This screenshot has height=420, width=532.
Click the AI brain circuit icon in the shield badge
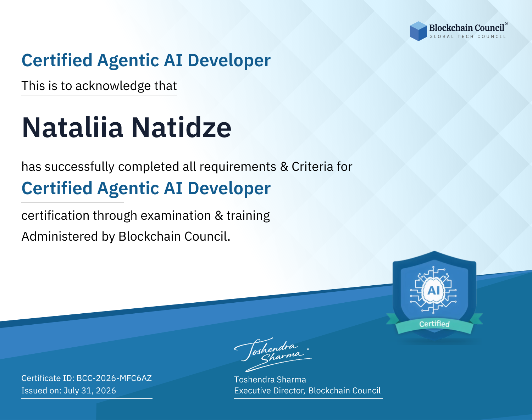click(x=433, y=290)
